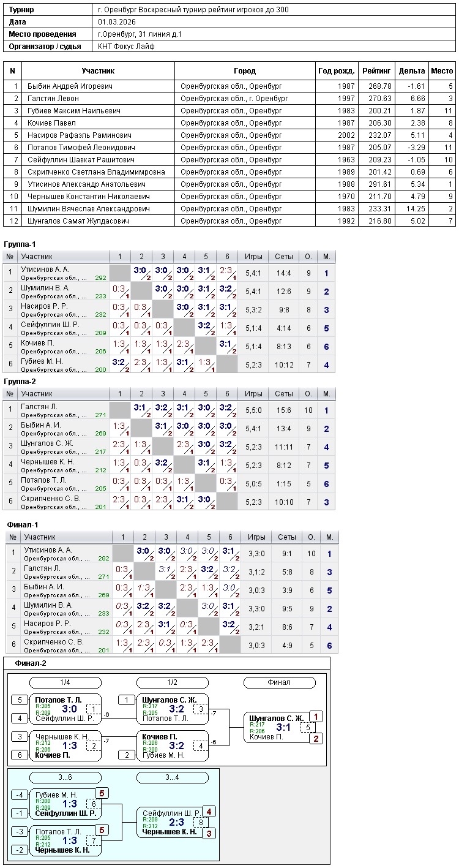This screenshot has height=868, width=459.
Task: Click the Город column header
Action: [245, 71]
